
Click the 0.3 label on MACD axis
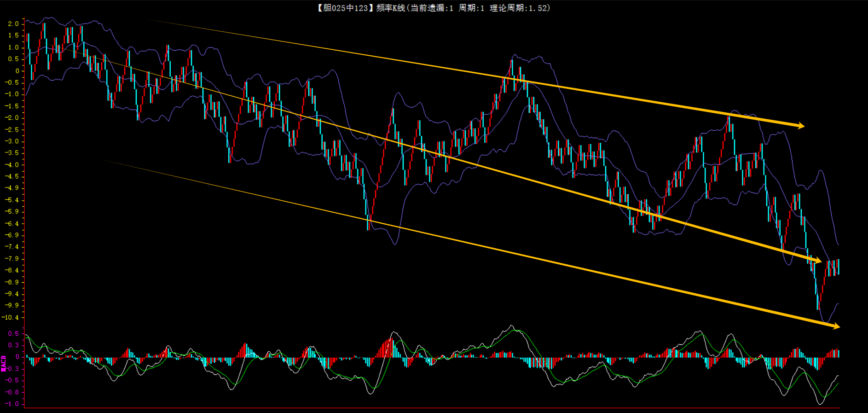pos(13,345)
